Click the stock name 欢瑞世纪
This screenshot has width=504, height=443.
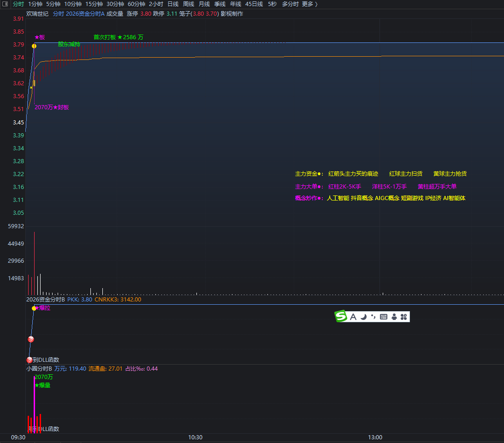click(37, 14)
